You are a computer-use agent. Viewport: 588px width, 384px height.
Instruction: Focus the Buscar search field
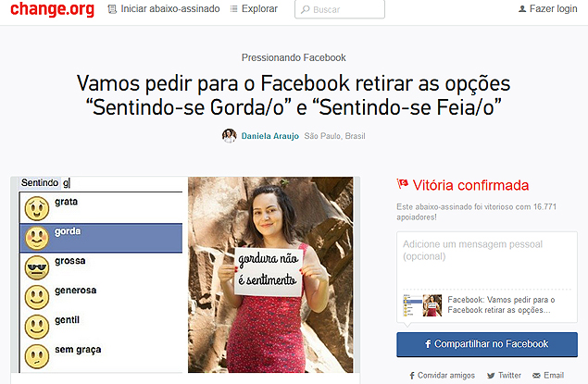point(340,9)
